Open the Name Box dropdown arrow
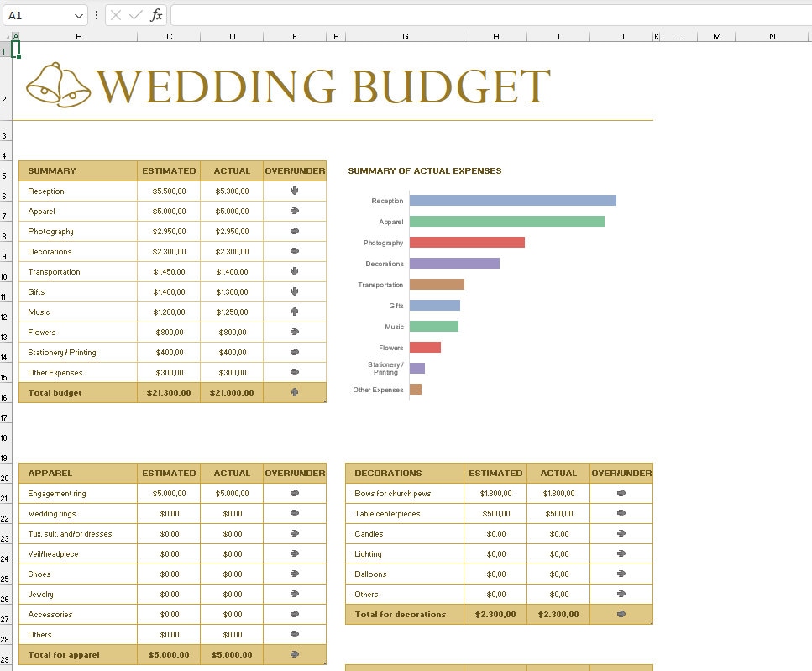Screen dimensions: 812x671 [79, 16]
